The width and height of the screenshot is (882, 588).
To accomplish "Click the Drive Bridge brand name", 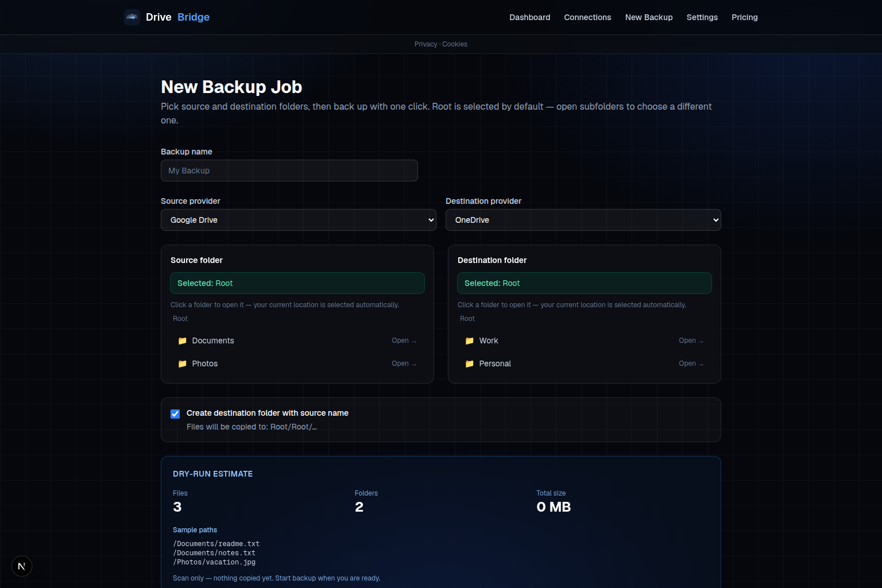I will 177,17.
